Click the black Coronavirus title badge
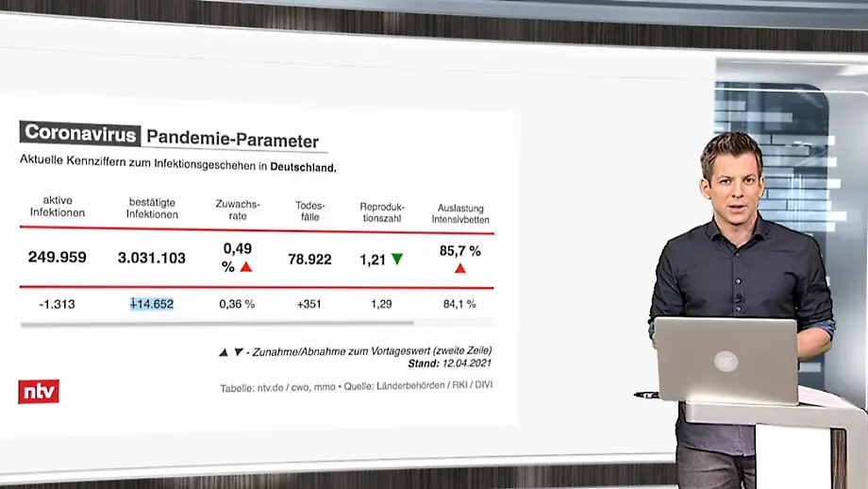Viewport: 868px width, 489px height. tap(81, 134)
